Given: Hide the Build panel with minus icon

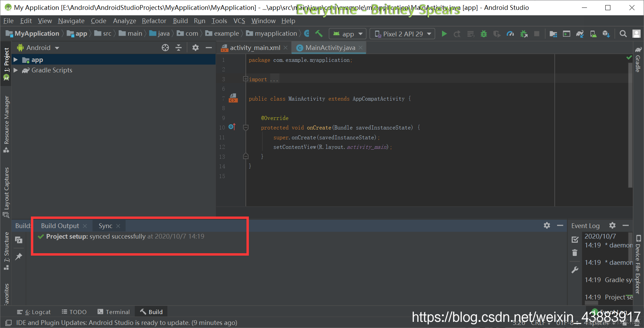Looking at the screenshot, I should tap(560, 225).
